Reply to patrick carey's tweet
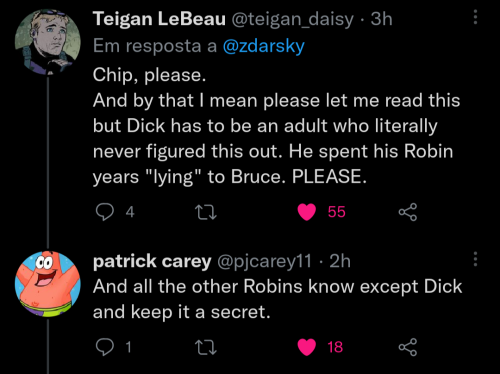The image size is (500, 374). click(x=105, y=347)
